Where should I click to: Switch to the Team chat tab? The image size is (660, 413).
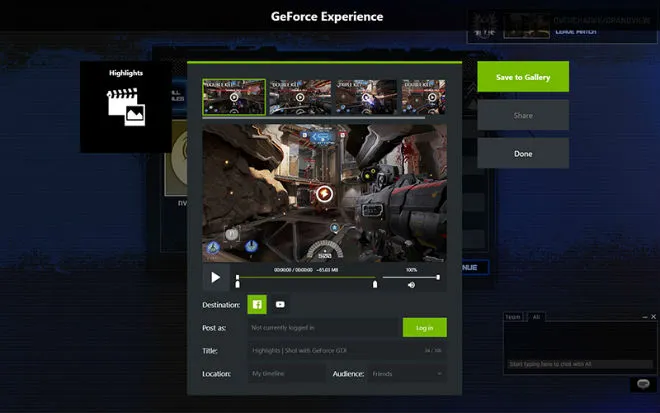pyautogui.click(x=513, y=317)
